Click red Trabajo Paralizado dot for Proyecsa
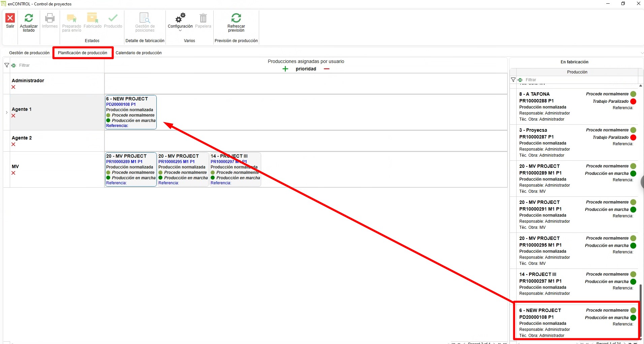 pyautogui.click(x=633, y=137)
